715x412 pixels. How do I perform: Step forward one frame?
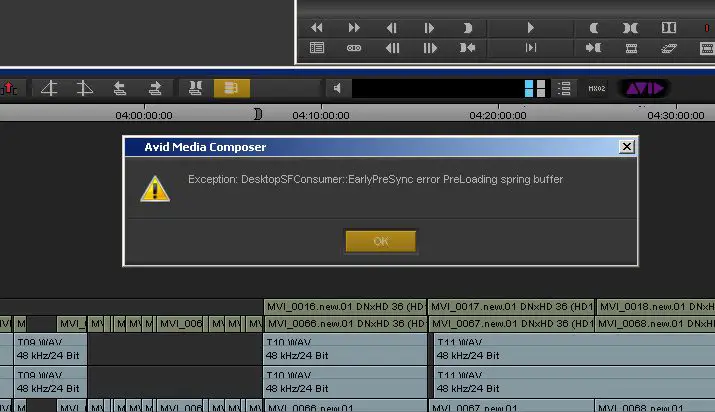point(429,28)
